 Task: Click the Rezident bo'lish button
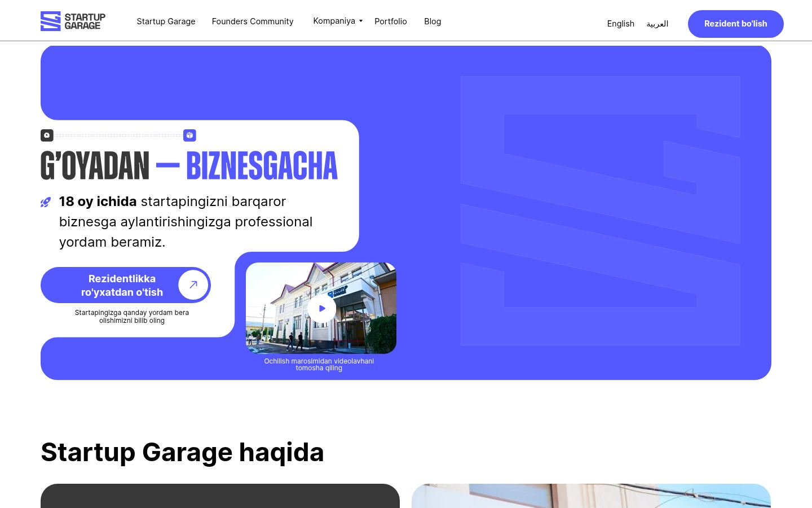click(736, 24)
